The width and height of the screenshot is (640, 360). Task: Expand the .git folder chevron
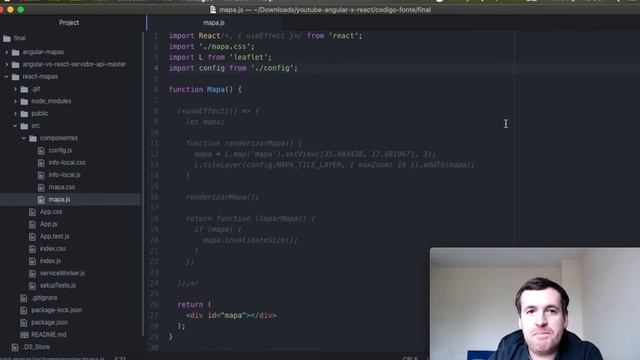point(16,89)
